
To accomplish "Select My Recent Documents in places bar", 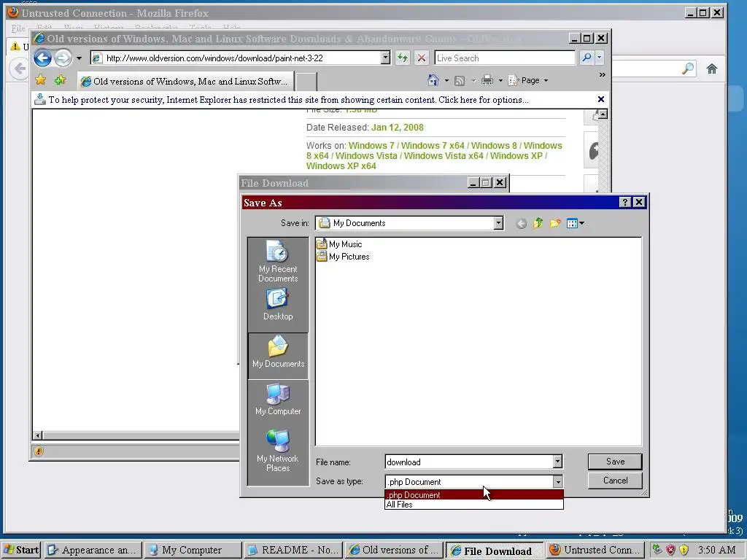I will click(278, 262).
